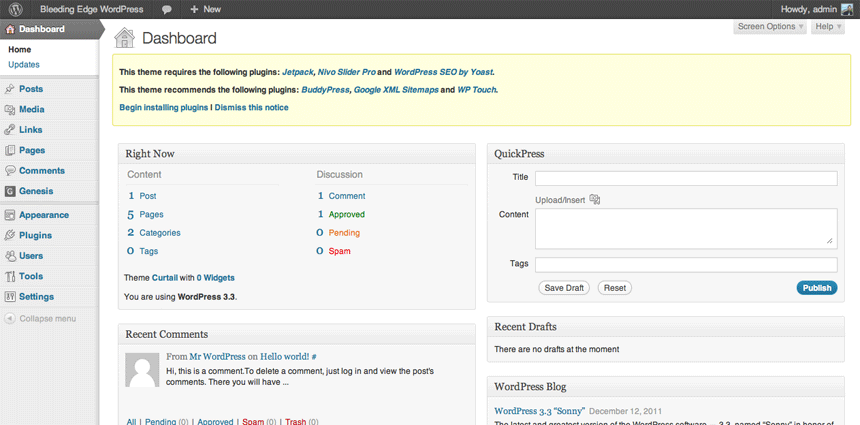860x425 pixels.
Task: Expand the Help dropdown tab
Action: click(x=827, y=26)
